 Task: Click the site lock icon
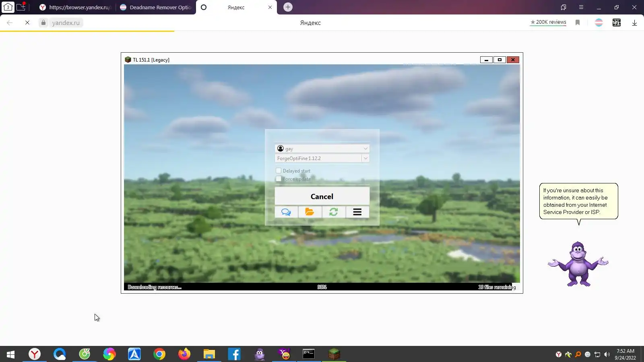[43, 23]
